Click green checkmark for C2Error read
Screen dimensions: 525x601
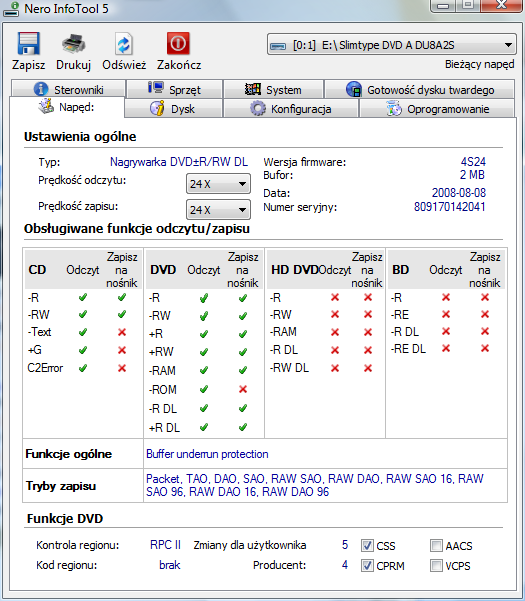point(83,368)
